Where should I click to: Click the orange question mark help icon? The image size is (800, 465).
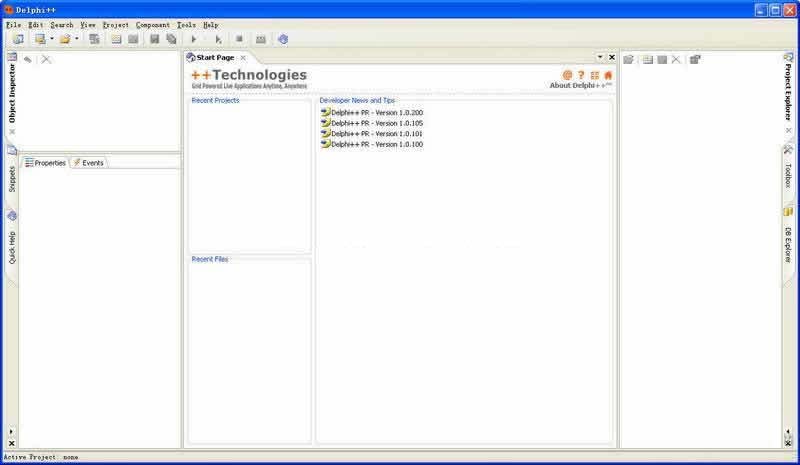point(581,75)
